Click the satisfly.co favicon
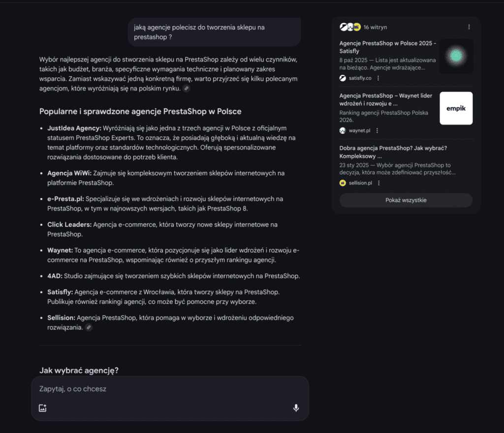This screenshot has height=433, width=504. coord(343,78)
